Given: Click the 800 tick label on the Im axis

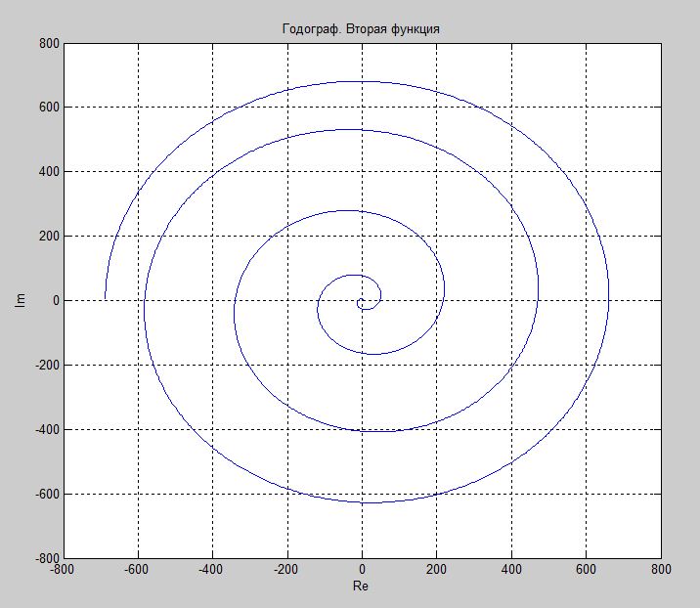Looking at the screenshot, I should (x=49, y=43).
